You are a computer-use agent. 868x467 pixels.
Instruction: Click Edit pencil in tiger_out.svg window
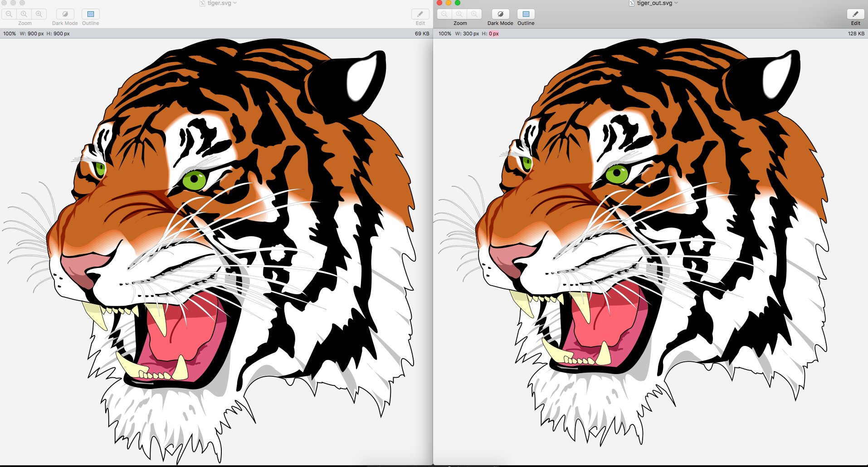coord(855,14)
